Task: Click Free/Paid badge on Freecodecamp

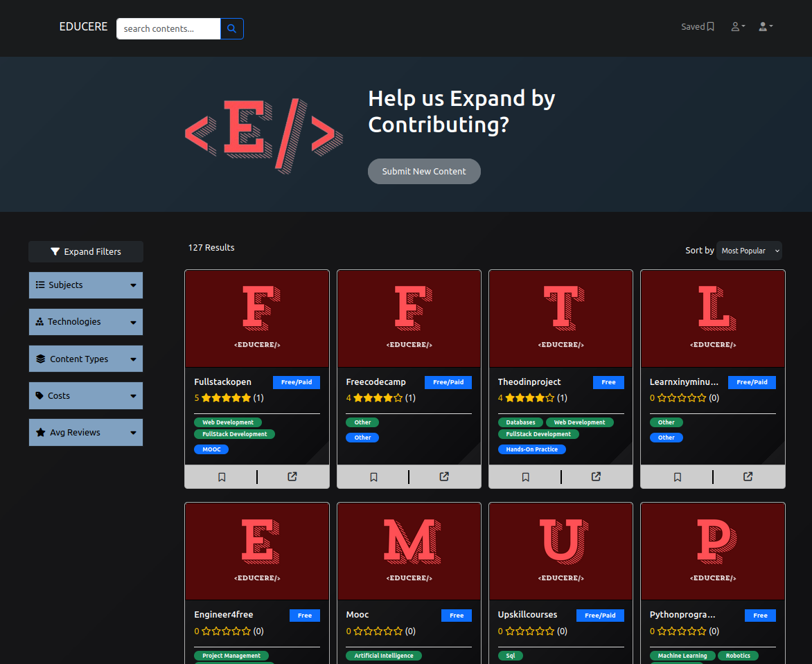Action: [448, 382]
